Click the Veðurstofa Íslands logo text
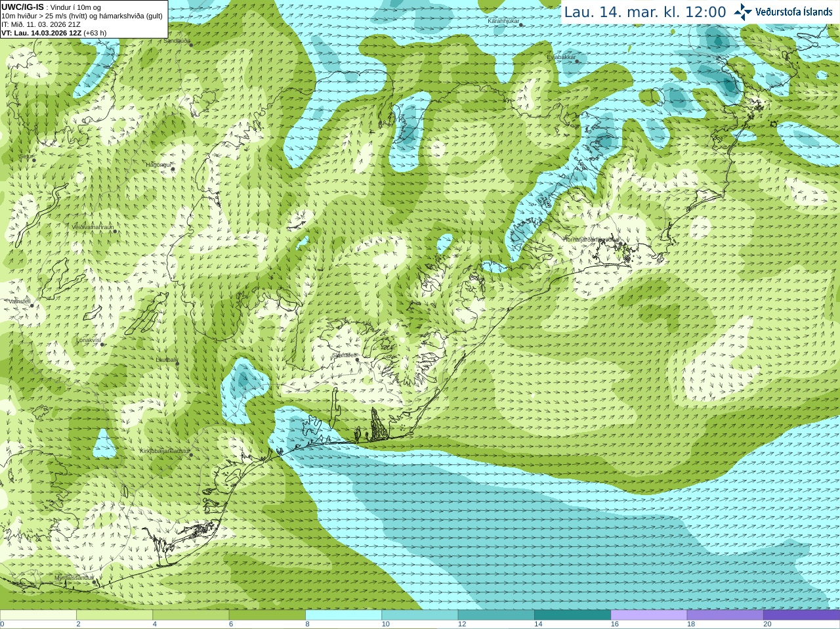 (793, 12)
